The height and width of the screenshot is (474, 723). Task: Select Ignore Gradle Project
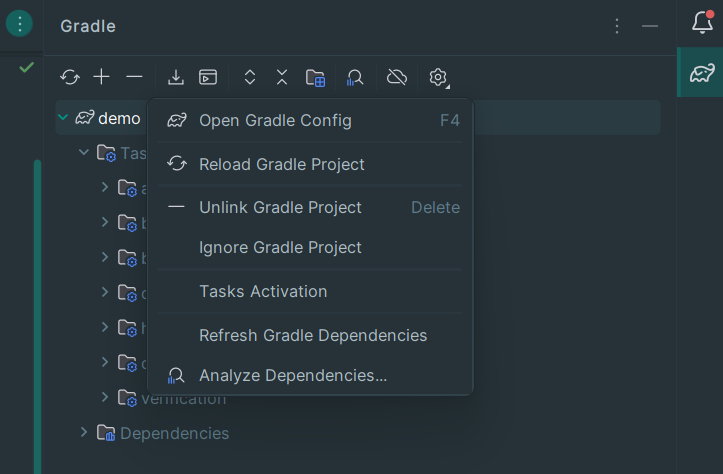coord(280,248)
